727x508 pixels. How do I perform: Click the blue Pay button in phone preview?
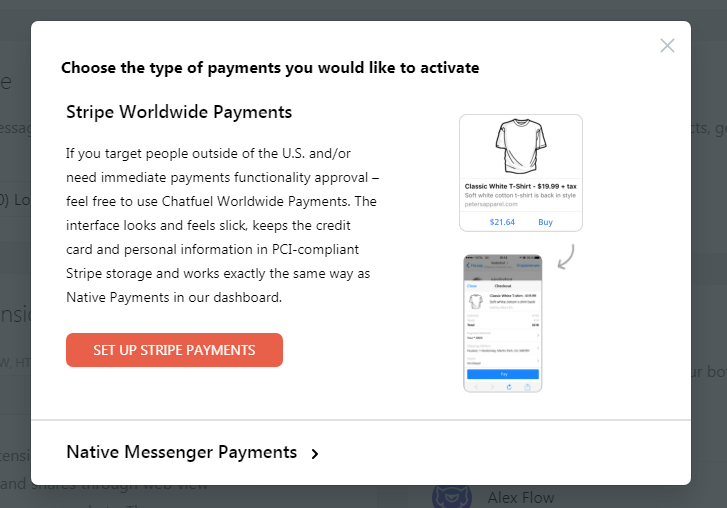[502, 374]
